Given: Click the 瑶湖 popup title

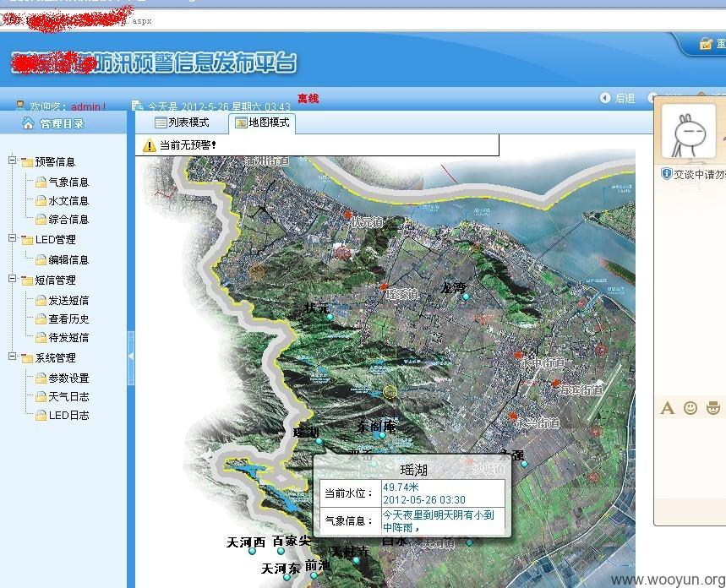Looking at the screenshot, I should click(413, 471).
